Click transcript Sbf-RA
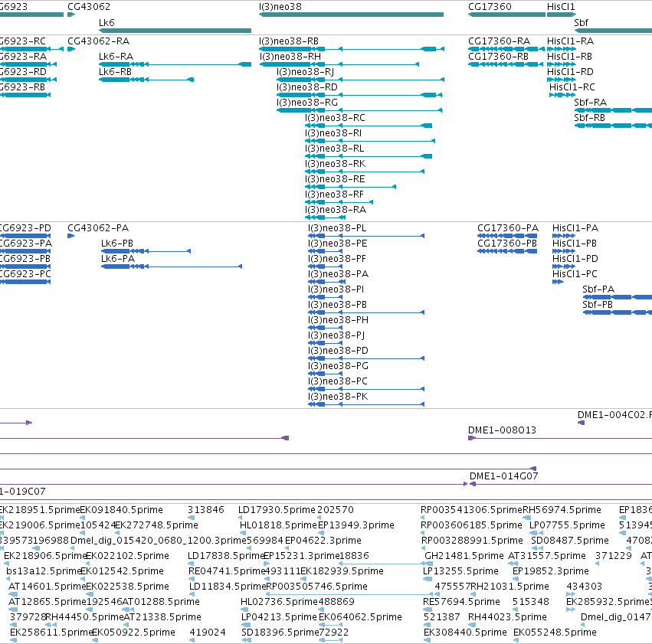Image resolution: width=652 pixels, height=644 pixels. click(591, 103)
